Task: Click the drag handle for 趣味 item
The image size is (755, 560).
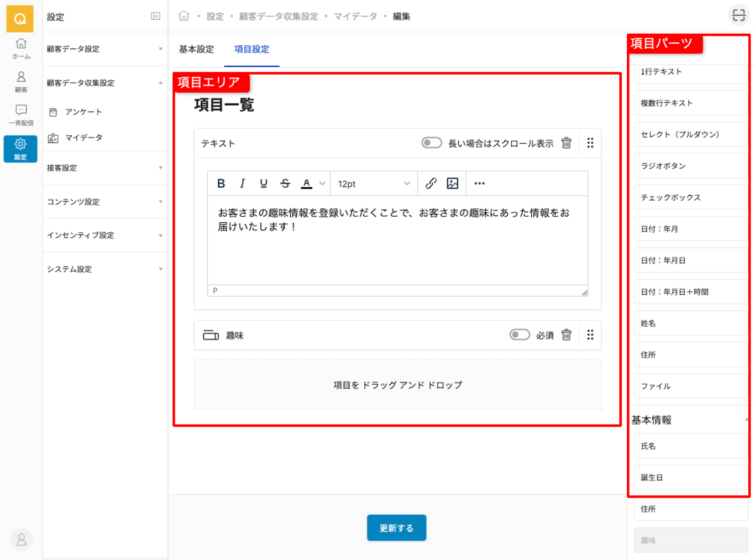Action: pos(590,335)
